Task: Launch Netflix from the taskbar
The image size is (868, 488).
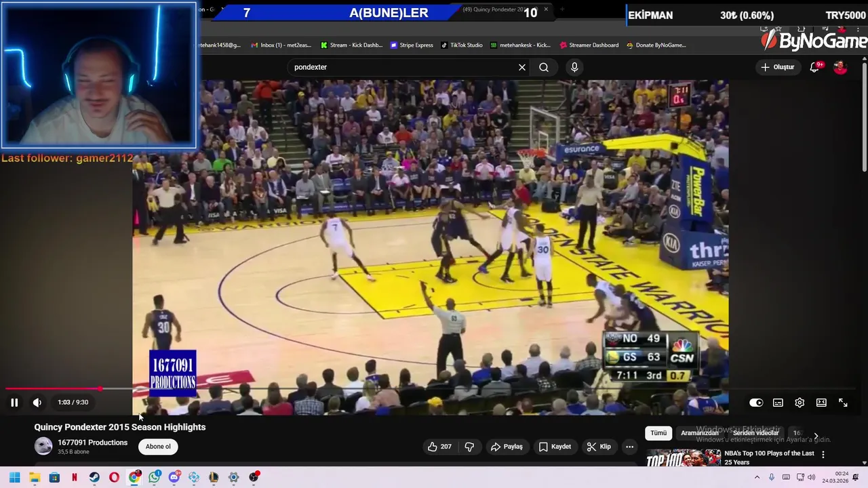Action: (x=74, y=477)
